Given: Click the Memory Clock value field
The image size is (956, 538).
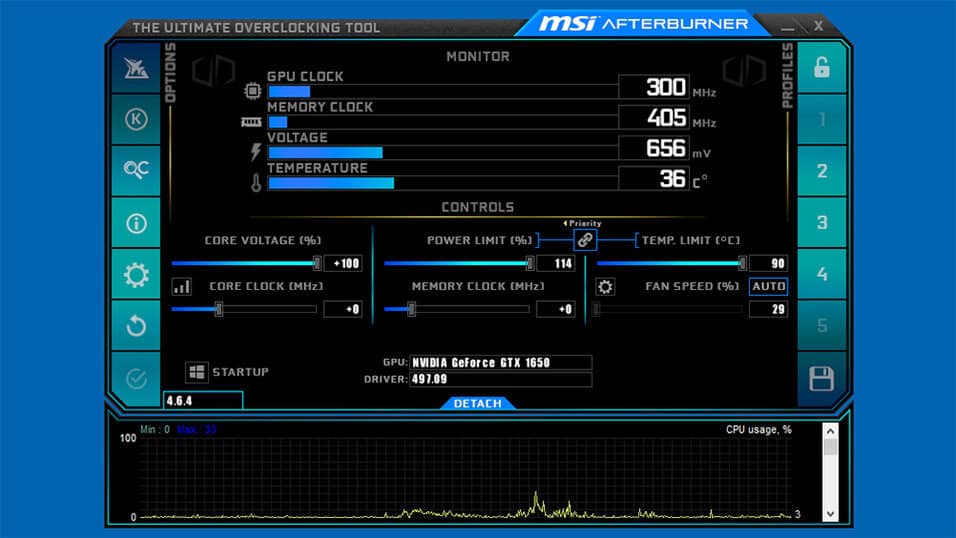Looking at the screenshot, I should 555,310.
